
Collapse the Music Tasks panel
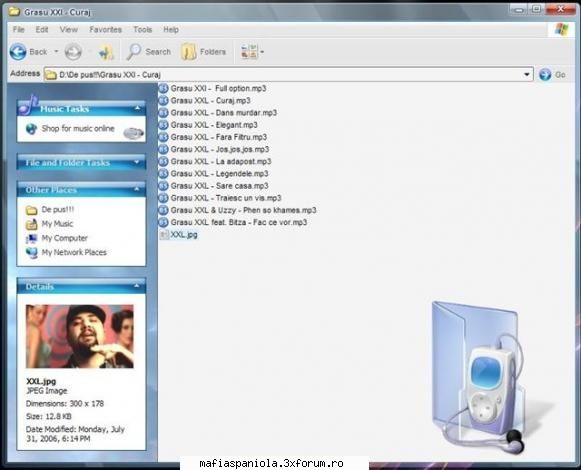[x=137, y=108]
